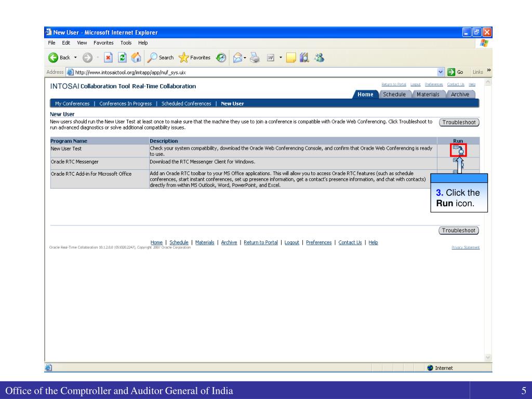
Task: Click the upper Troubleshoot button
Action: click(x=459, y=122)
